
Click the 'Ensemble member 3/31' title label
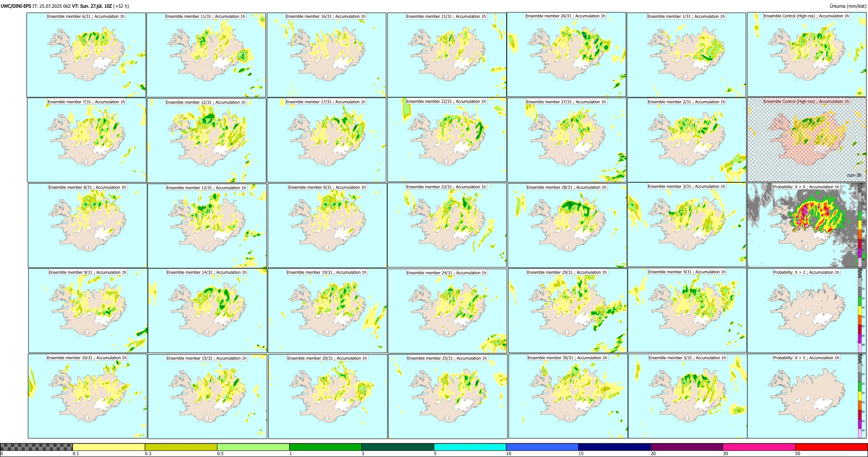point(686,186)
